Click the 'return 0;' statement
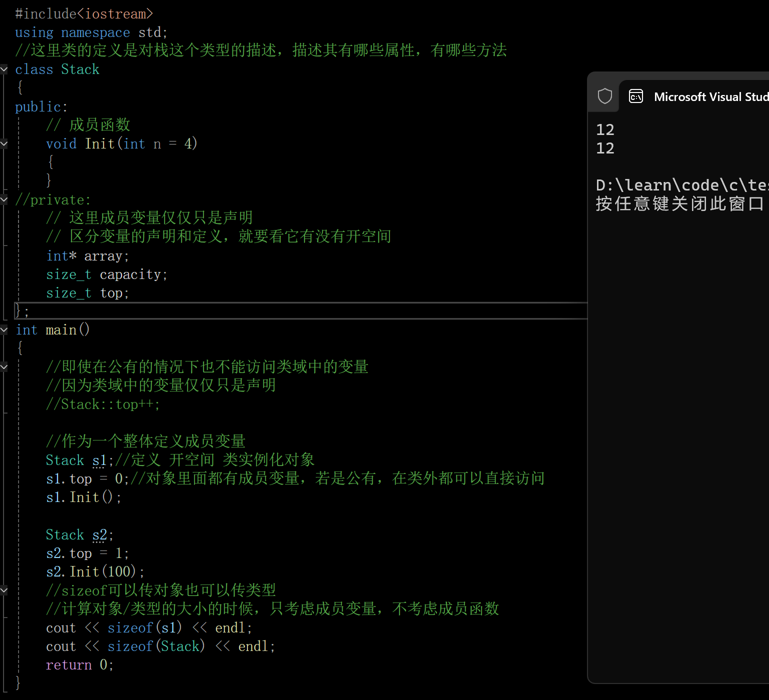This screenshot has width=769, height=700. point(80,665)
